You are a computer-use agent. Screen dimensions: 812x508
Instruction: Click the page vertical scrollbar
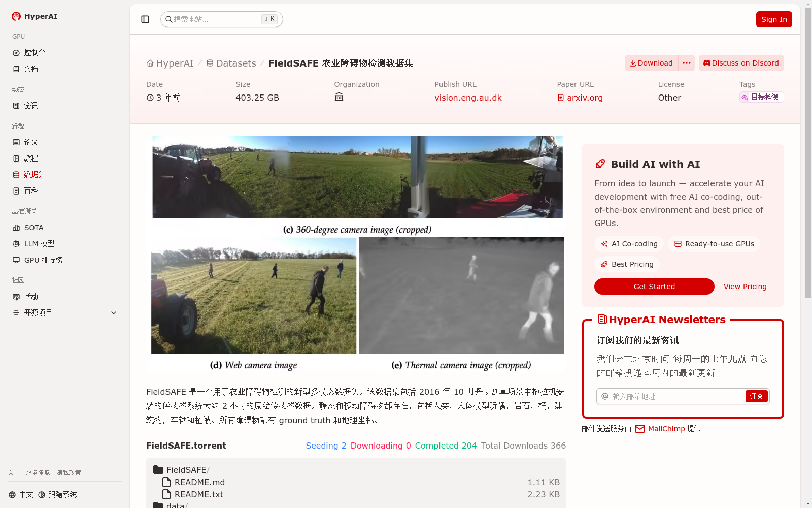(808, 152)
